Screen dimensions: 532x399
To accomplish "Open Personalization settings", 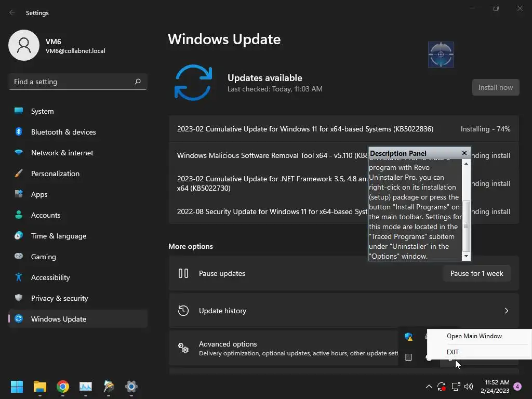I will click(78, 174).
